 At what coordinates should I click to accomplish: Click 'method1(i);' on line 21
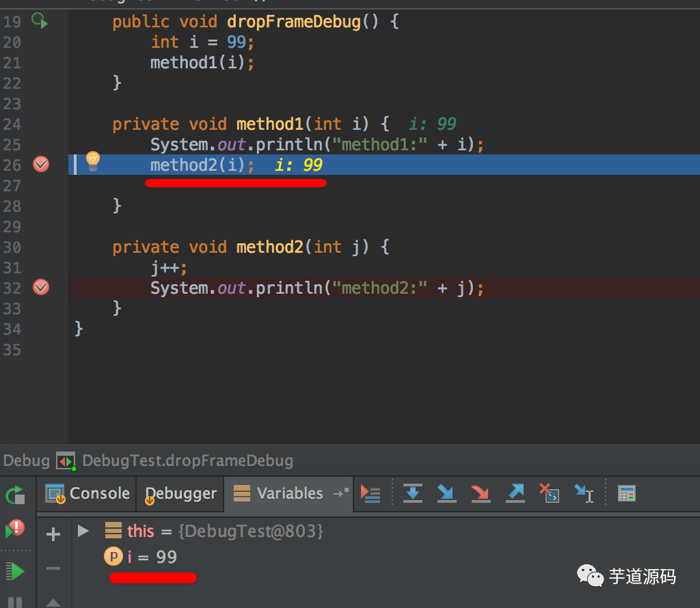click(x=202, y=62)
